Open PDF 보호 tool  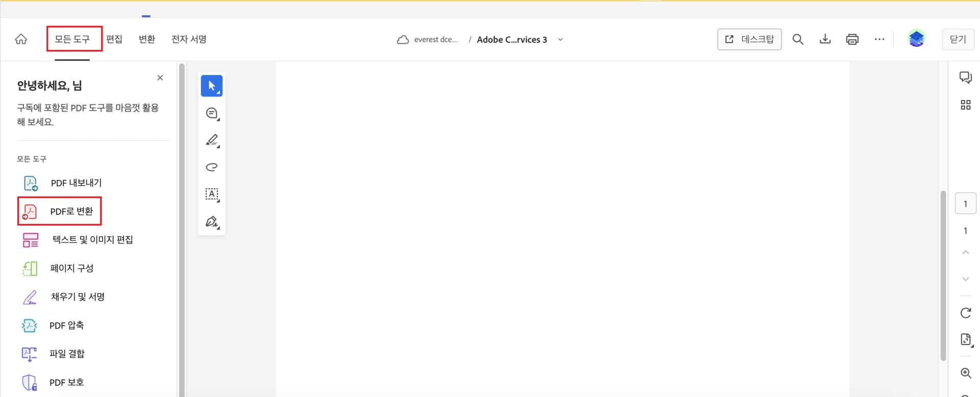coord(53,383)
